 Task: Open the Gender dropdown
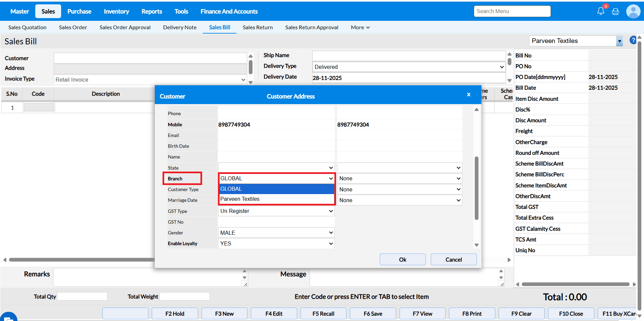276,233
